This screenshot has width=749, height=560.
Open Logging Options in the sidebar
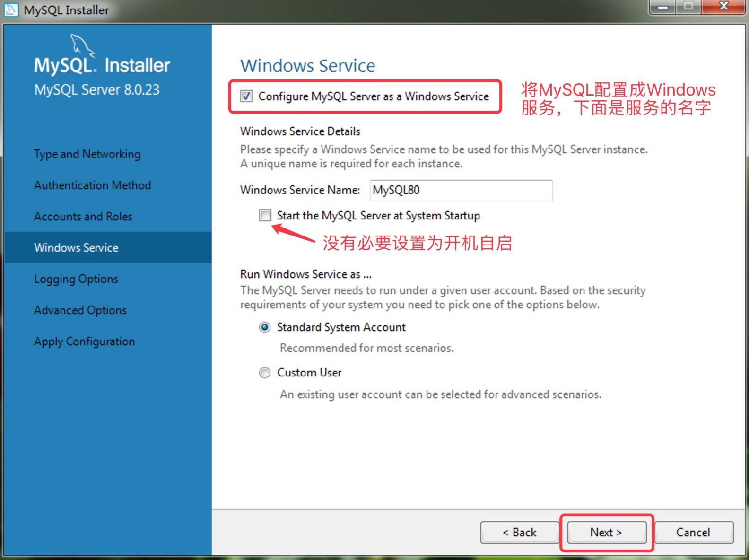(x=76, y=279)
